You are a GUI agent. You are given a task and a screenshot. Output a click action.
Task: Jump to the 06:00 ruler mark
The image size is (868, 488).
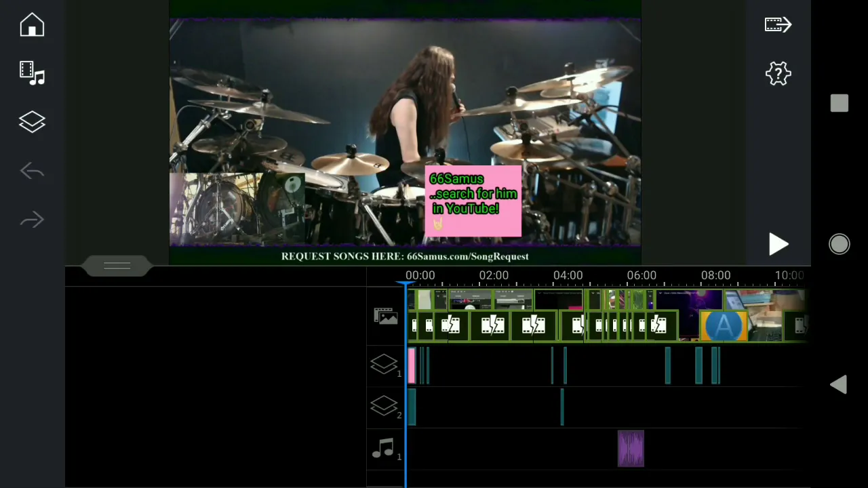pyautogui.click(x=642, y=275)
